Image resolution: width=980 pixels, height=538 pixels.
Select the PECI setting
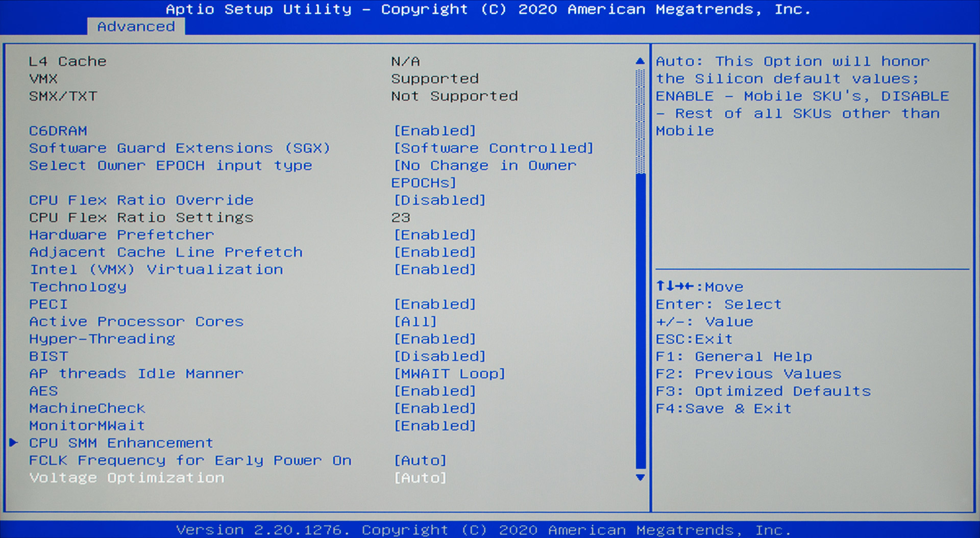(x=48, y=304)
